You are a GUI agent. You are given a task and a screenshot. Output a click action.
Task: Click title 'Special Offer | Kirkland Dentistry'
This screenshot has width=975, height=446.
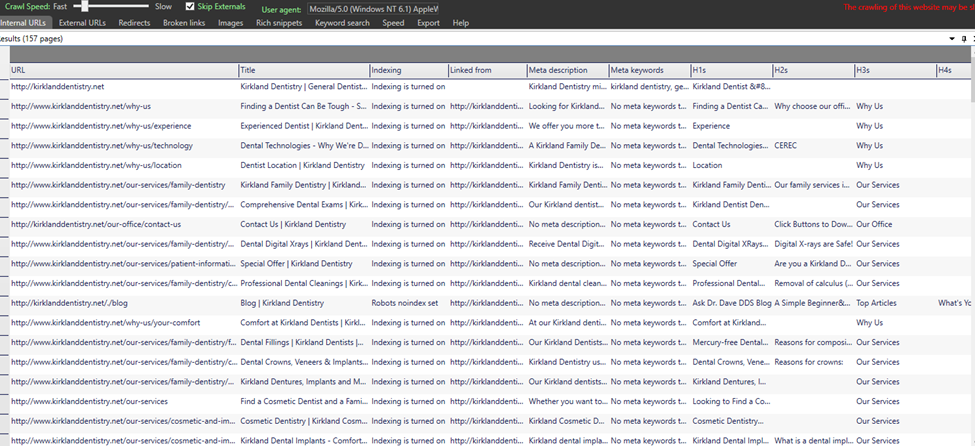point(297,264)
